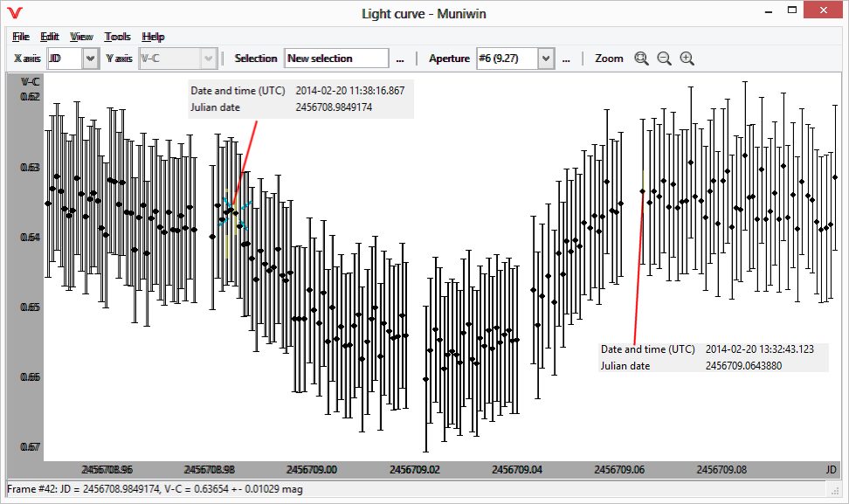Click the zoom to fit icon
The width and height of the screenshot is (849, 504).
coord(641,59)
